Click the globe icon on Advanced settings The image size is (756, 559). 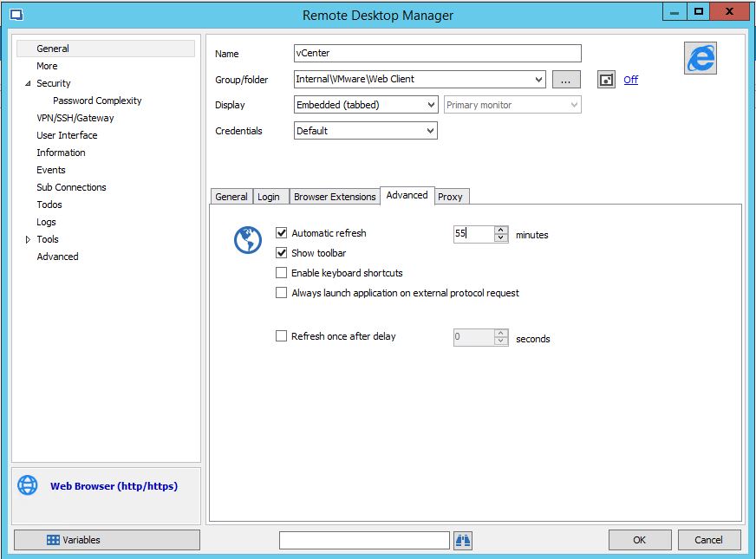click(x=249, y=240)
